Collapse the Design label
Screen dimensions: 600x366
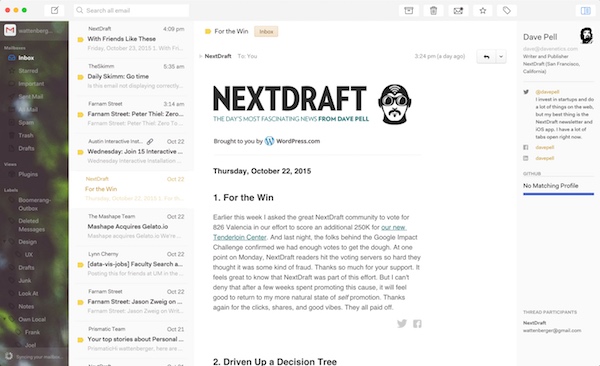point(5,242)
